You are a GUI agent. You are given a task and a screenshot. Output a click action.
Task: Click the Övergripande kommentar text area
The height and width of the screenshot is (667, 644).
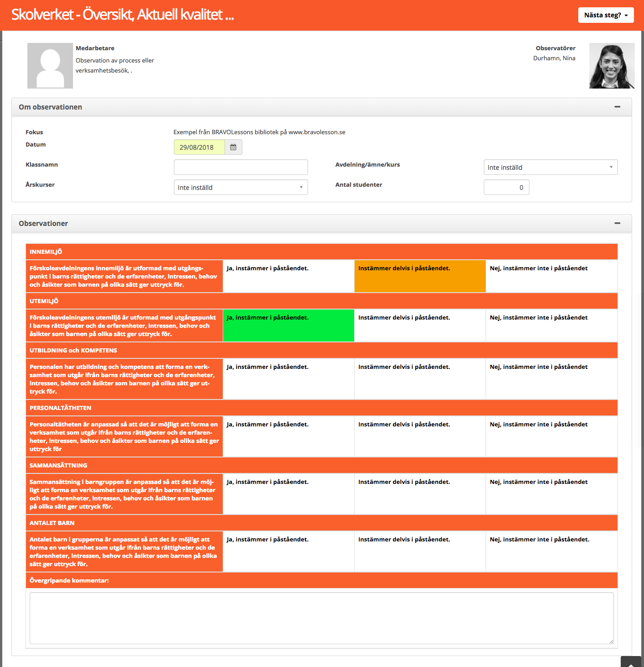pos(322,618)
